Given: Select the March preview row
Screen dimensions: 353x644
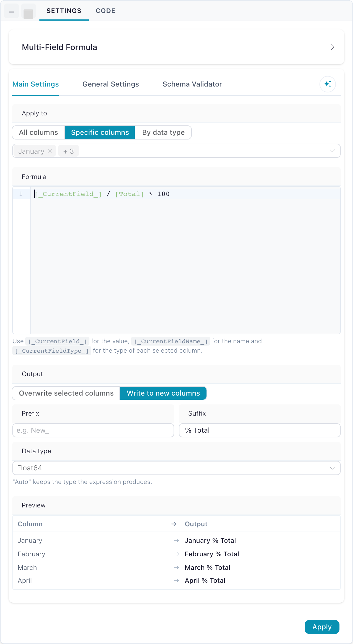Looking at the screenshot, I should 176,567.
